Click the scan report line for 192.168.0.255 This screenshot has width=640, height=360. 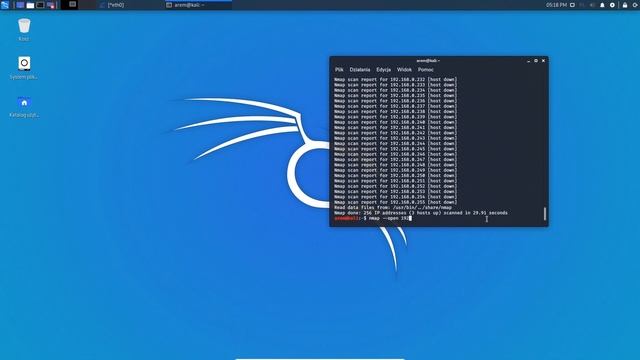click(x=395, y=202)
